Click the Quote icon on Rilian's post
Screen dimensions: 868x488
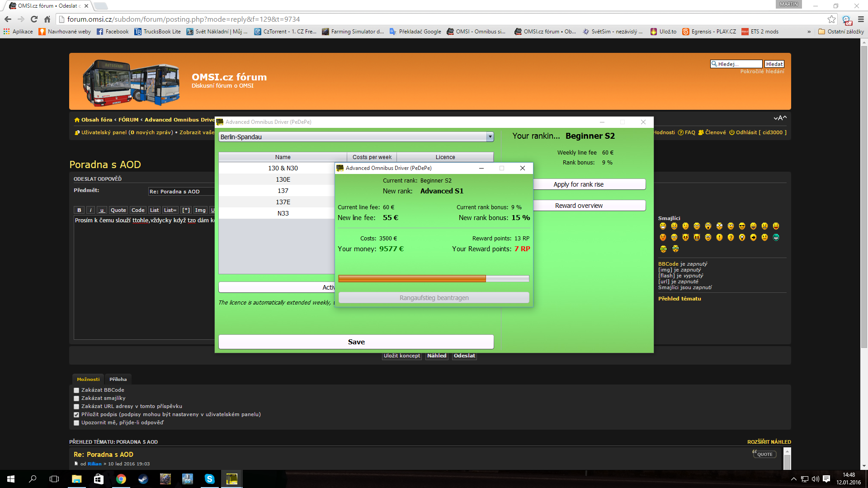pos(764,454)
